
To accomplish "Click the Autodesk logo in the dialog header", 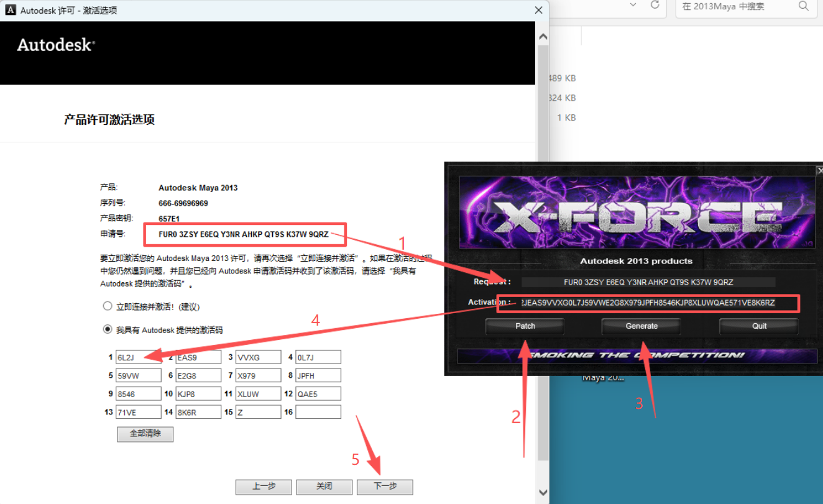I will 55,44.
